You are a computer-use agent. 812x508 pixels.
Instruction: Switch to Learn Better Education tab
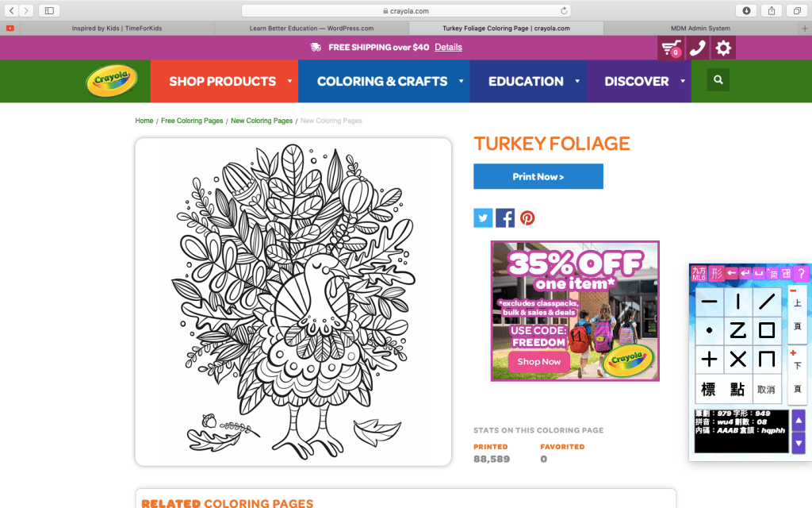(x=311, y=29)
